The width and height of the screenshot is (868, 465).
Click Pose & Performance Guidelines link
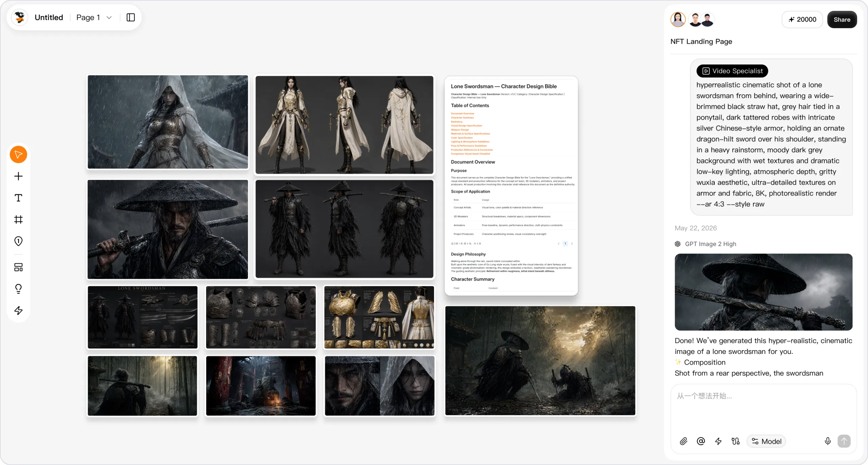[469, 146]
